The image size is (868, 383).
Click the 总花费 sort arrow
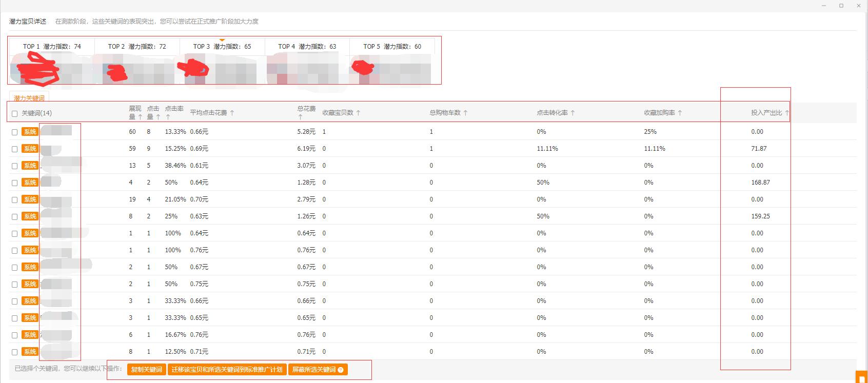pyautogui.click(x=300, y=117)
